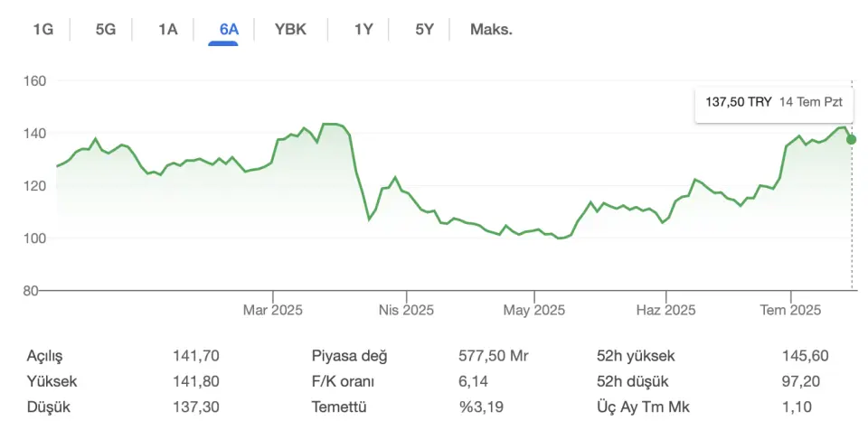Screen dimensions: 868x439
Task: Click the green endpoint dot on chart
Action: pyautogui.click(x=851, y=139)
